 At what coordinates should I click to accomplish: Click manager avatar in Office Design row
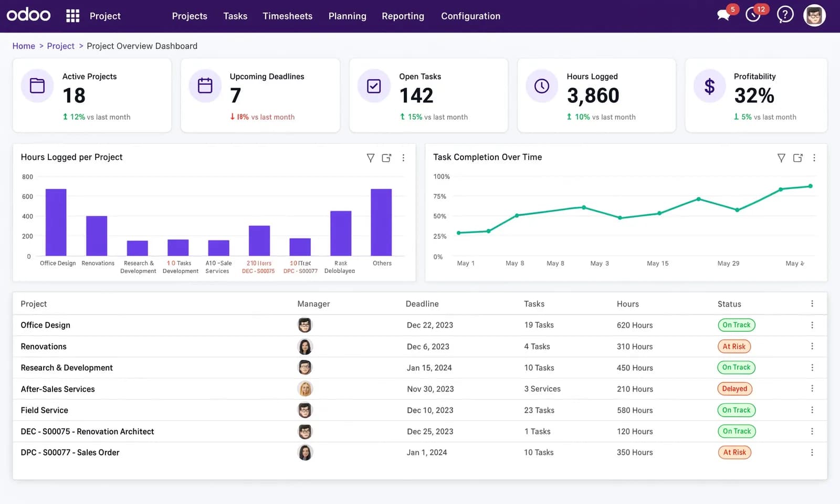[305, 325]
